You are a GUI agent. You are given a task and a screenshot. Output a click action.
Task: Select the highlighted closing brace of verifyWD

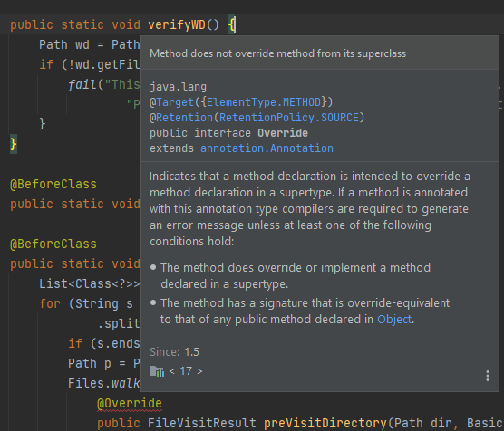pyautogui.click(x=14, y=144)
